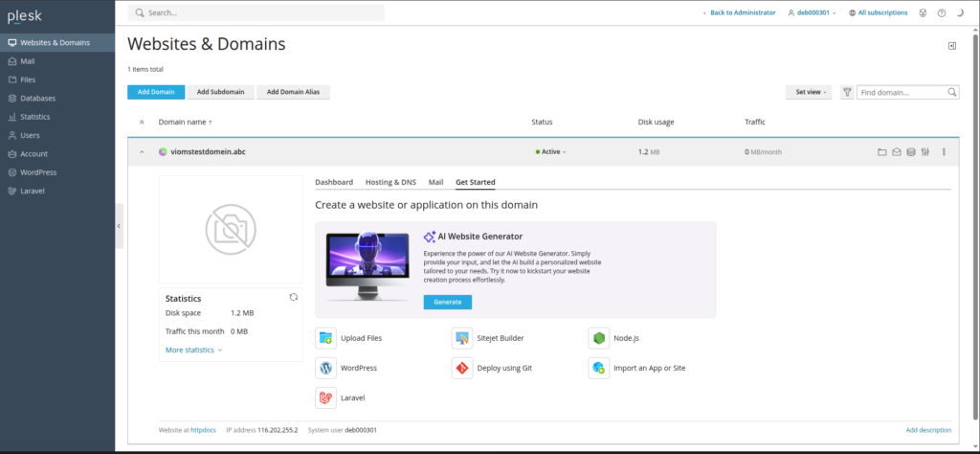Switch to the Hosting & DNS tab
This screenshot has width=980, height=454.
[390, 182]
